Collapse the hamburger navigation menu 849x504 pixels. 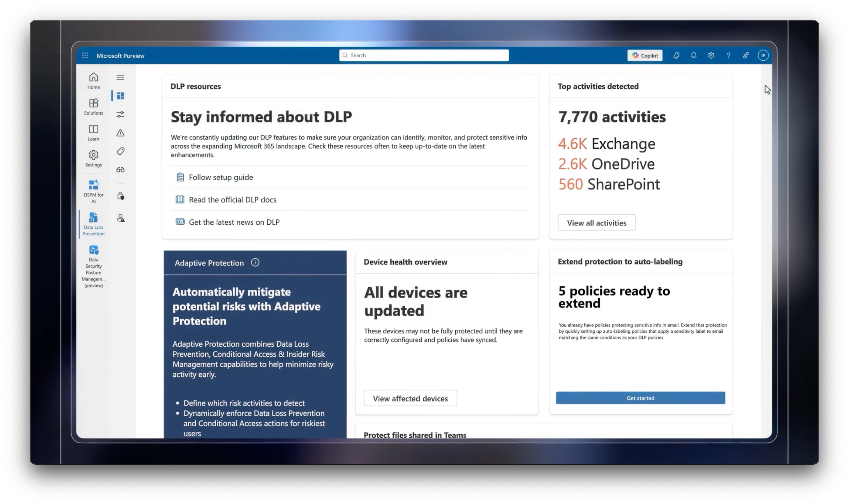click(120, 77)
